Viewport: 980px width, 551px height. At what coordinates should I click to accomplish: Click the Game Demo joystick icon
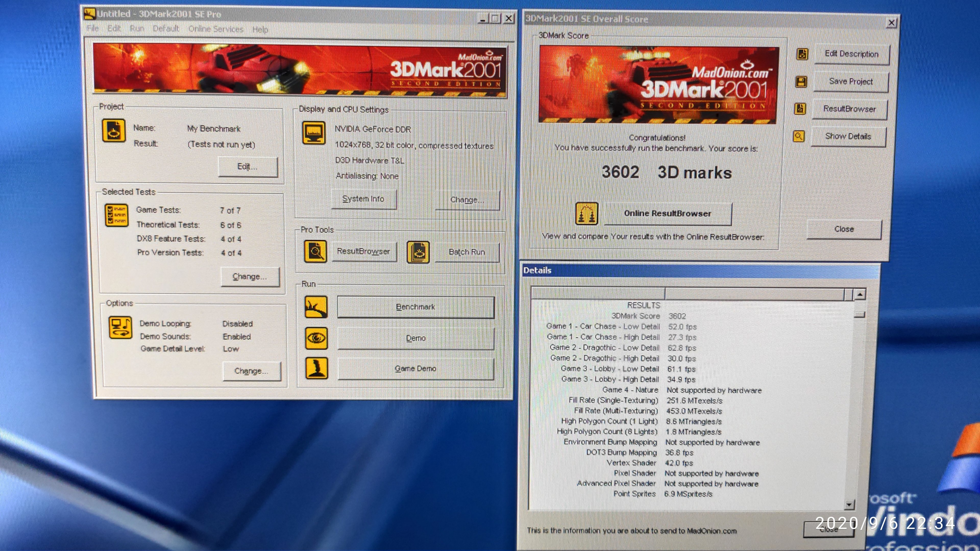click(317, 368)
